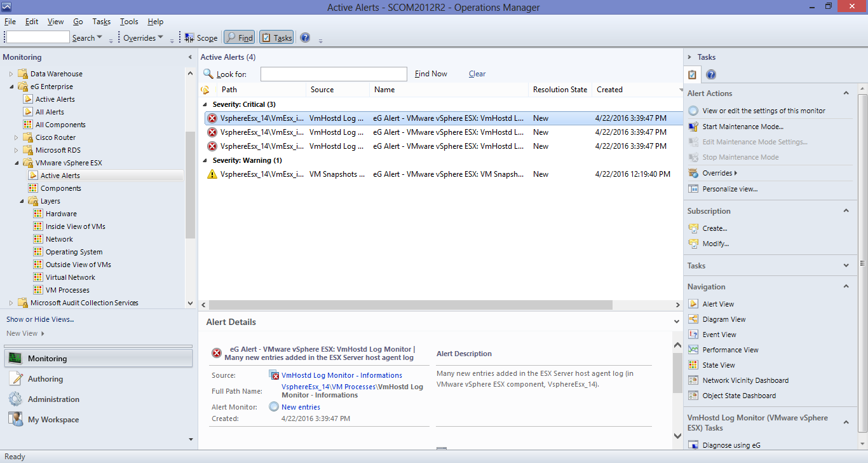868x463 pixels.
Task: Collapse the Layers tree node
Action: (x=21, y=201)
